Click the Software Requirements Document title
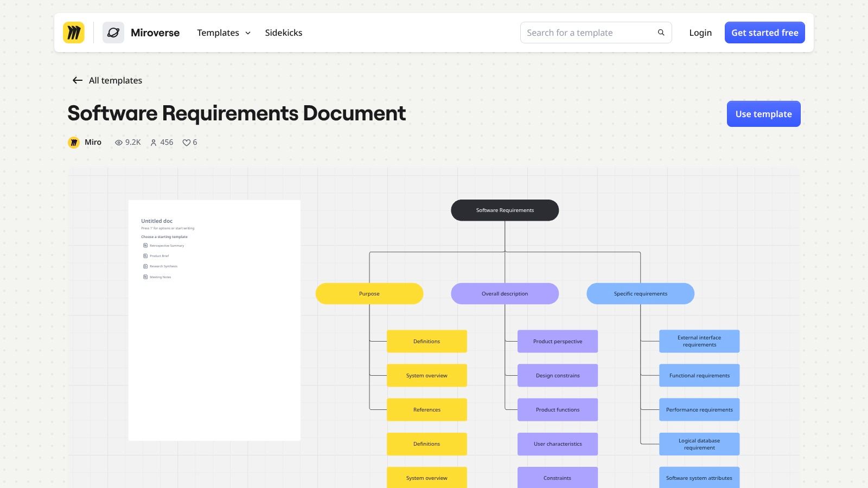The image size is (868, 488). pos(237,113)
